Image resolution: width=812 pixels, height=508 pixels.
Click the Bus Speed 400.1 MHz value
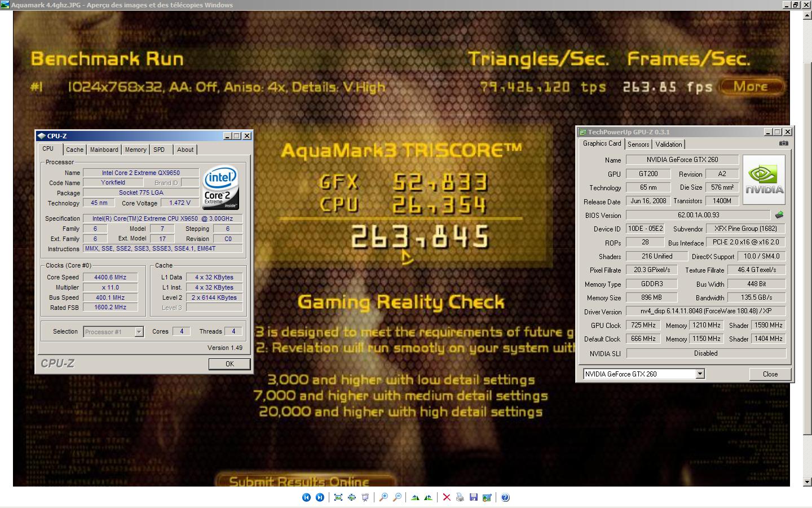click(111, 297)
